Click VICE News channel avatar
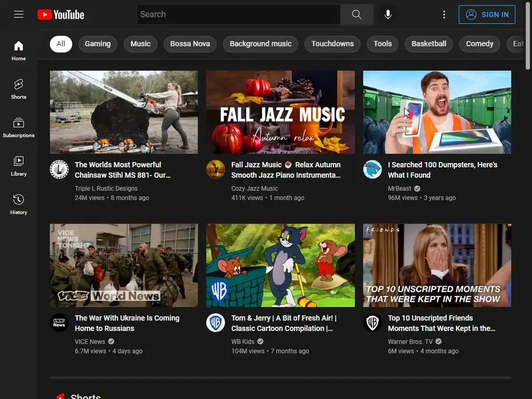Viewport: 532px width, 399px height. (59, 323)
